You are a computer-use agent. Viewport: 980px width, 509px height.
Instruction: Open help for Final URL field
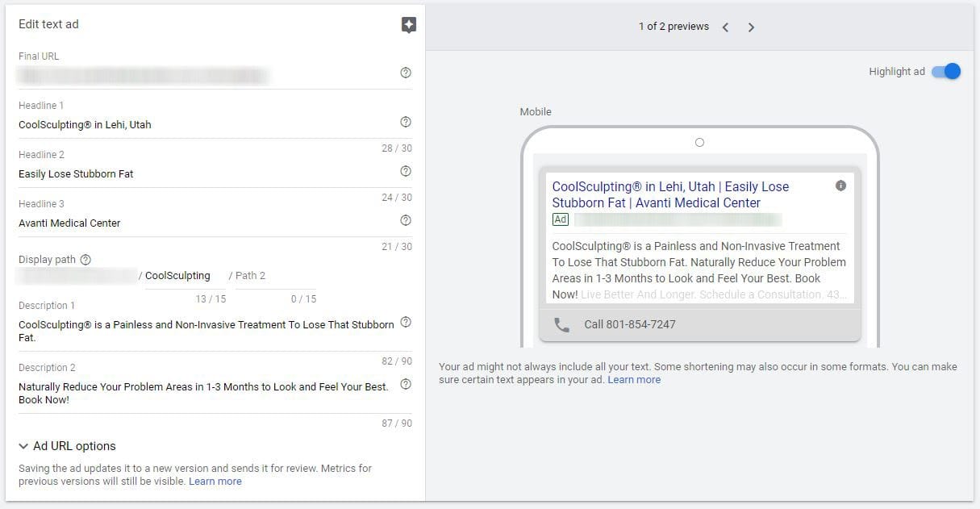pos(406,73)
